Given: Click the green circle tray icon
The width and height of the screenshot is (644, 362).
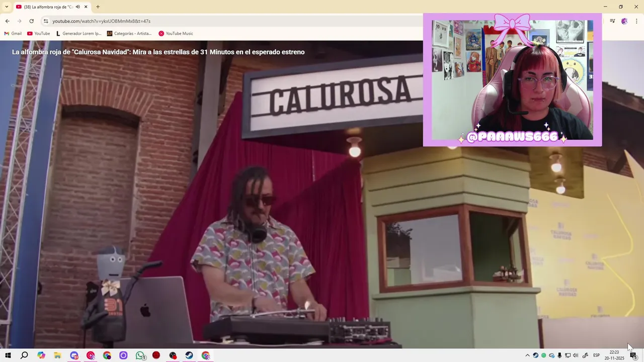Looking at the screenshot, I should pyautogui.click(x=543, y=355).
